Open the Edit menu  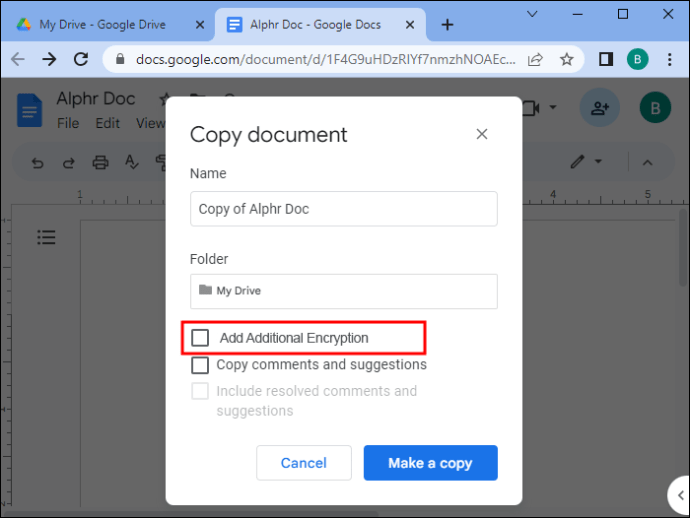107,123
